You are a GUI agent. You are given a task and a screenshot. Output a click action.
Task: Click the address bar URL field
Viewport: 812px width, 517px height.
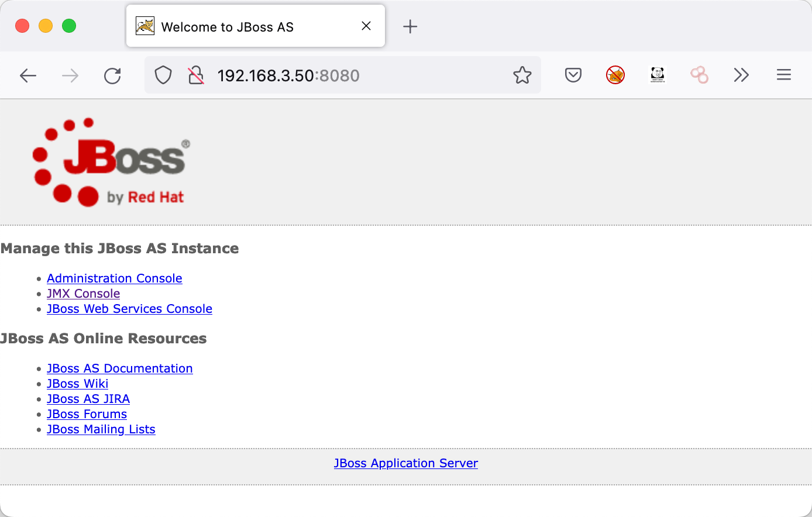pyautogui.click(x=351, y=75)
